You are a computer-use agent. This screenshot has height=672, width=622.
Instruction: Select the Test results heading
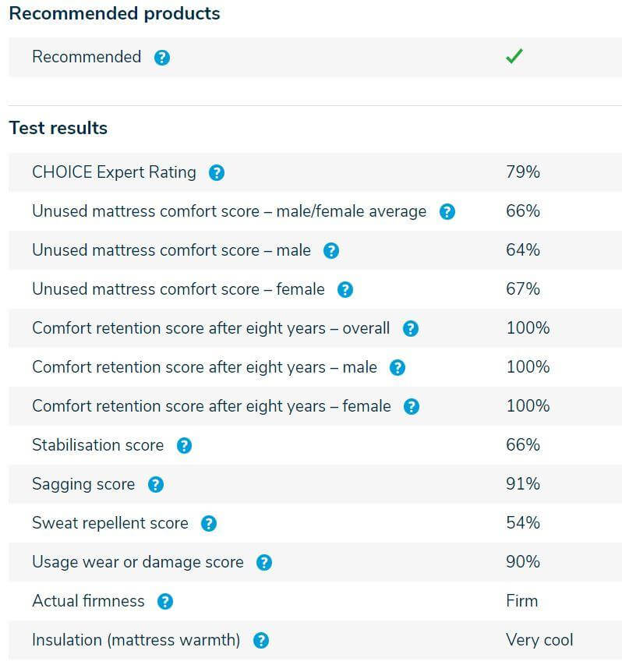click(x=58, y=128)
